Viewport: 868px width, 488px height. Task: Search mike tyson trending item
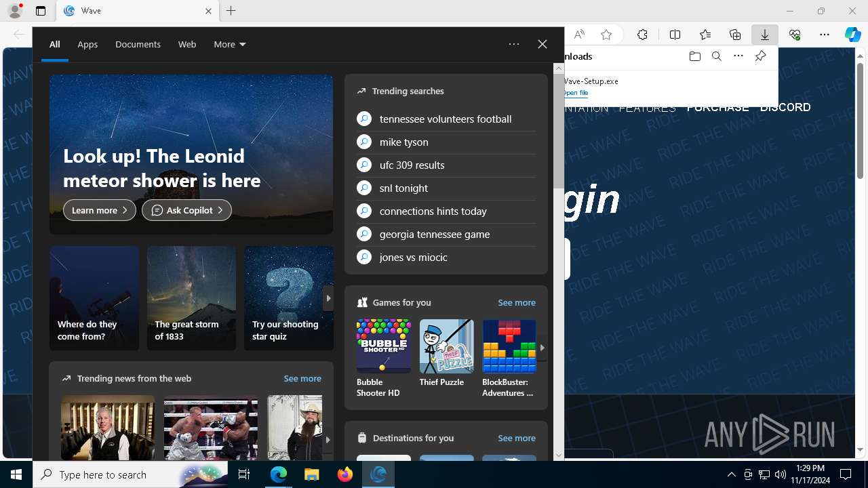tap(446, 142)
